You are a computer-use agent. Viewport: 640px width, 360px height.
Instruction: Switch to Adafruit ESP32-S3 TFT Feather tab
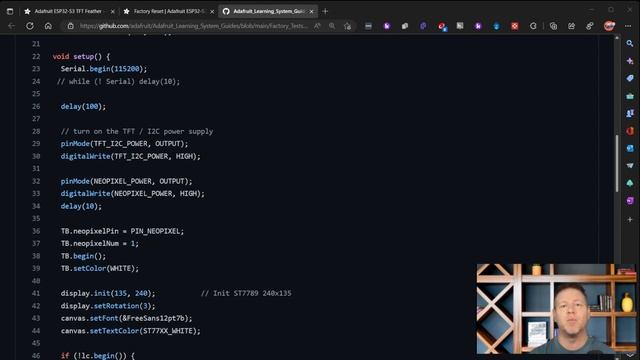coord(69,11)
